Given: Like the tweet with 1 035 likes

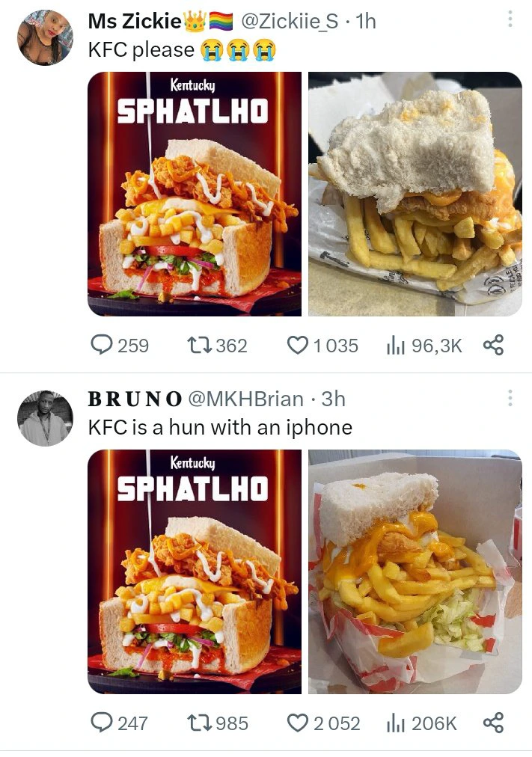Looking at the screenshot, I should click(322, 346).
